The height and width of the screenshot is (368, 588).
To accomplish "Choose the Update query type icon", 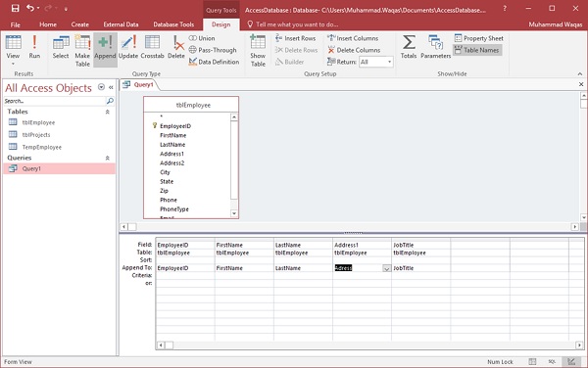I will 128,47.
